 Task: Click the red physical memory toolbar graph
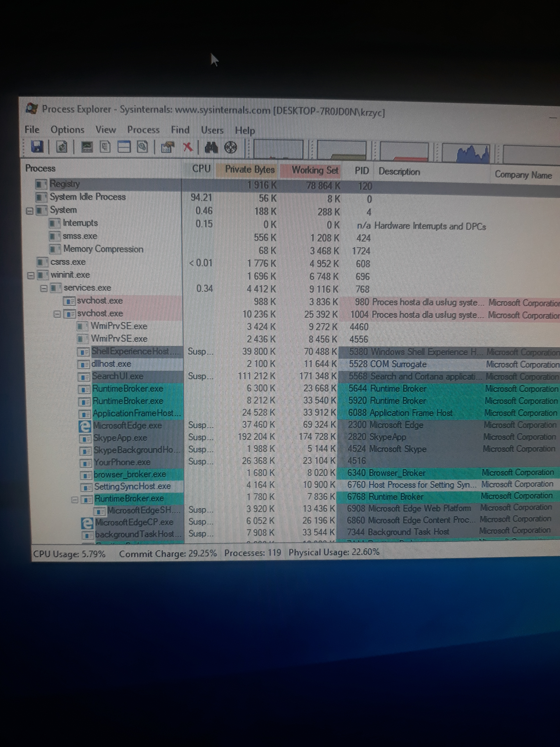[404, 151]
